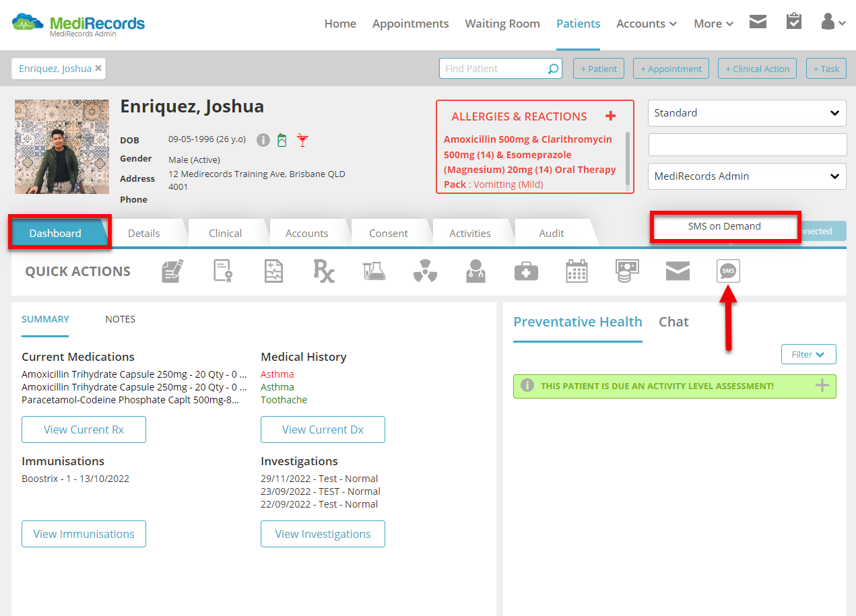Viewport: 856px width, 616px height.
Task: Open Appointments in top navigation
Action: [410, 24]
